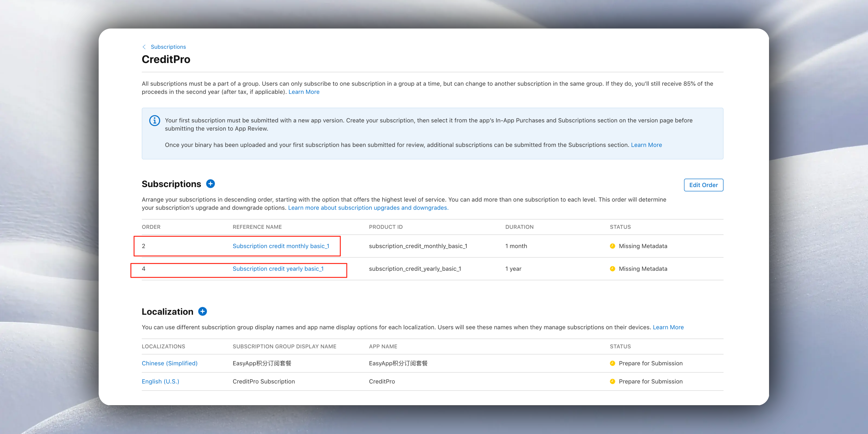Image resolution: width=868 pixels, height=434 pixels.
Task: Click the CreditPro Subscription display name cell
Action: pos(264,381)
